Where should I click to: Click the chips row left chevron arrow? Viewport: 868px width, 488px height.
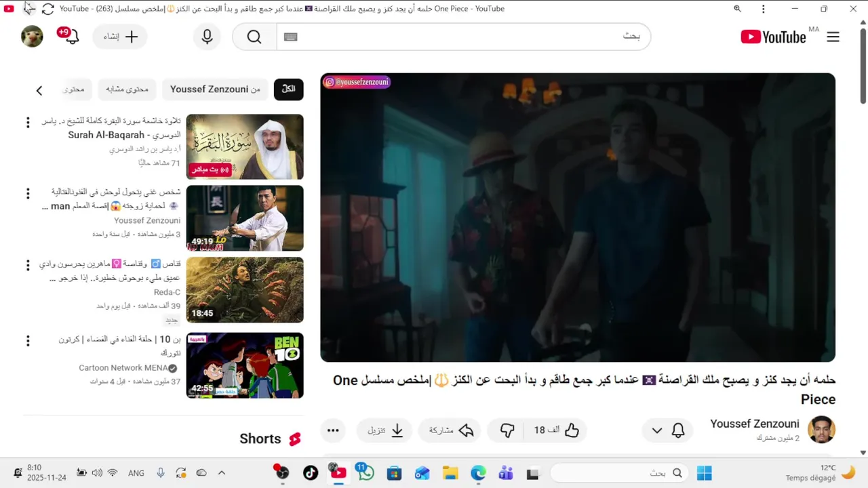click(x=39, y=90)
